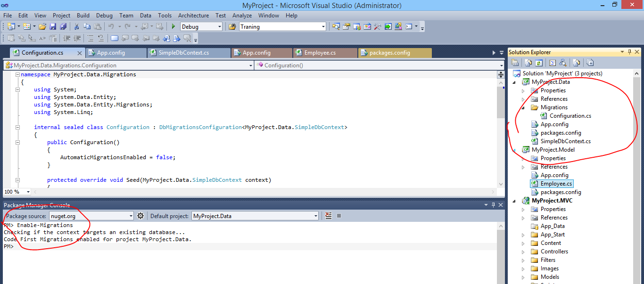
Task: Select SimpleDbContext.cs in Solution Explorer
Action: (565, 141)
